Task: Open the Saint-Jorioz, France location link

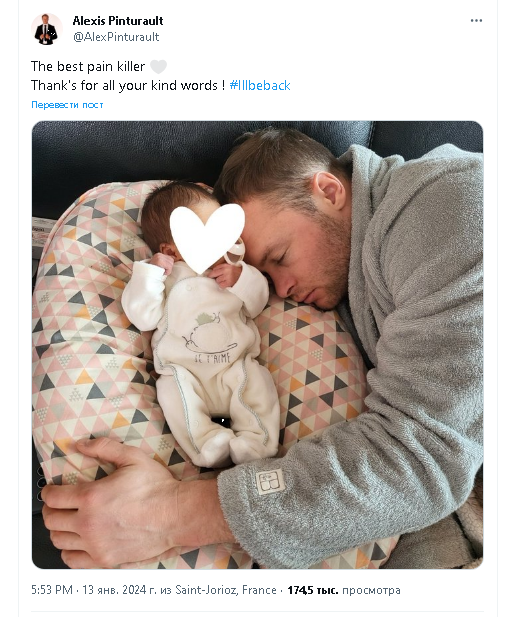Action: pos(226,590)
